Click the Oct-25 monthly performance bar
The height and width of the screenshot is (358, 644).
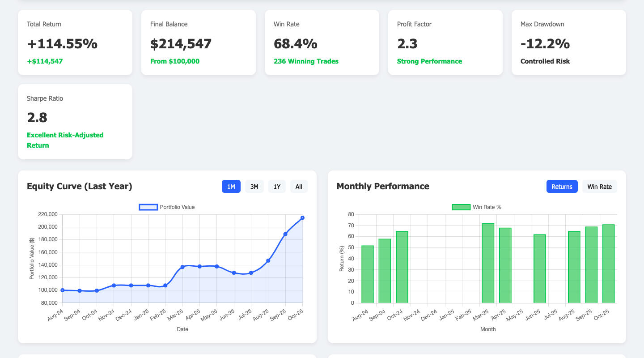[608, 264]
